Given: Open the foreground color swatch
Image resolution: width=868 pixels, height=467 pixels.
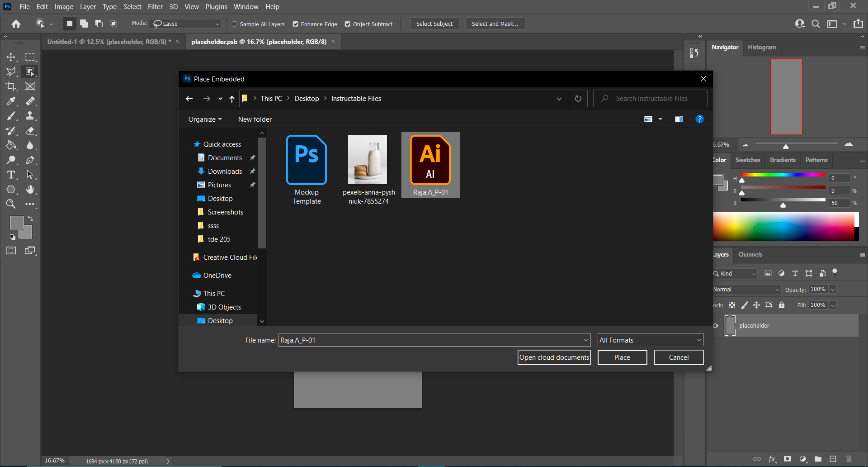Looking at the screenshot, I should (x=16, y=223).
